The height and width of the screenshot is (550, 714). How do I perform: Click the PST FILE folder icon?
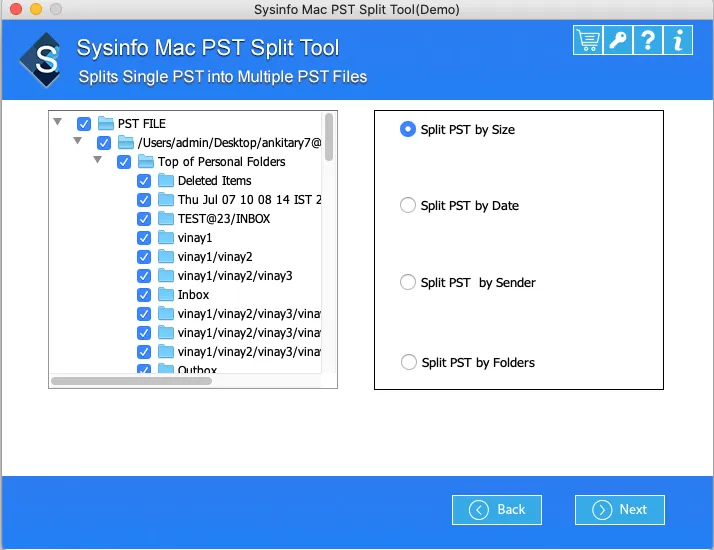[x=106, y=123]
